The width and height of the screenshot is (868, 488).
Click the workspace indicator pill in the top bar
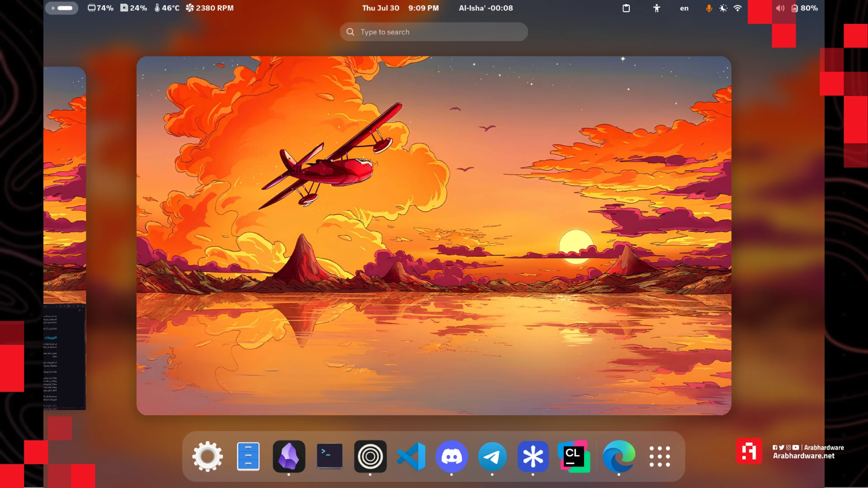[61, 8]
